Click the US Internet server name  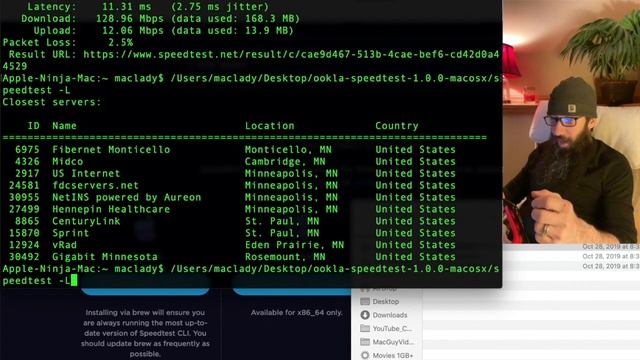pos(86,173)
